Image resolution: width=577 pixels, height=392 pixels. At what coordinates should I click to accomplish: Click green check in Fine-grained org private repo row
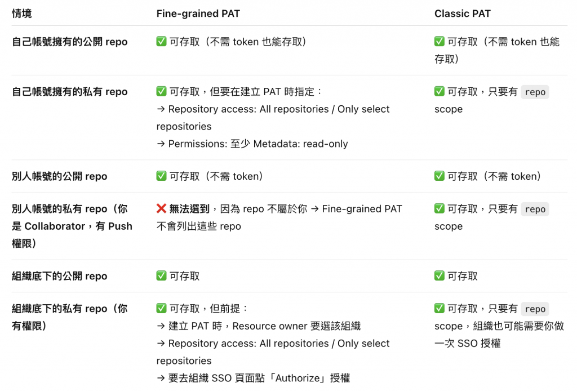[x=161, y=308]
